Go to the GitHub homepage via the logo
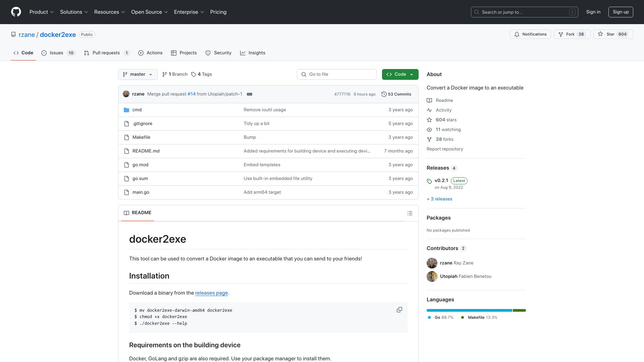Image resolution: width=644 pixels, height=362 pixels. [16, 12]
